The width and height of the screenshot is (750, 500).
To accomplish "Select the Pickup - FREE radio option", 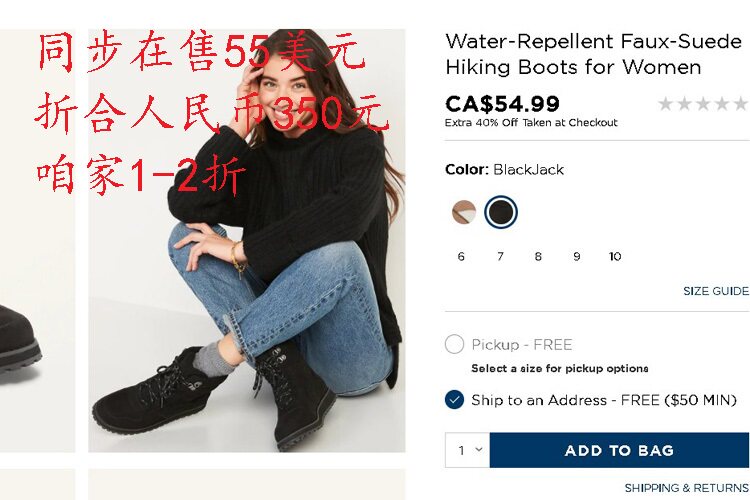I will point(454,344).
